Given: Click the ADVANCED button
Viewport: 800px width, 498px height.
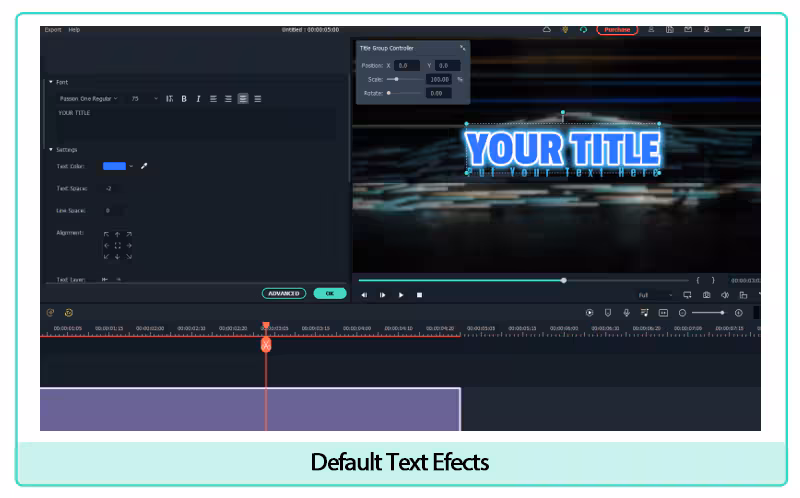Looking at the screenshot, I should click(284, 293).
